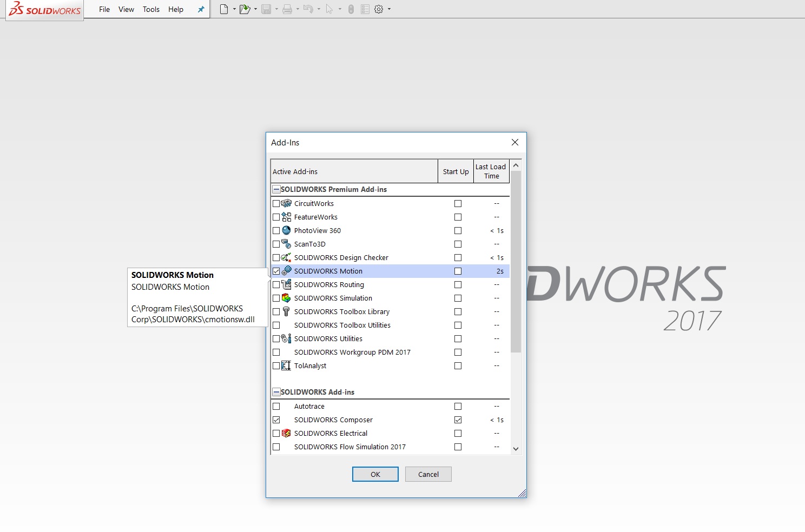Click the Open file icon
Image resolution: width=805 pixels, height=532 pixels.
245,9
